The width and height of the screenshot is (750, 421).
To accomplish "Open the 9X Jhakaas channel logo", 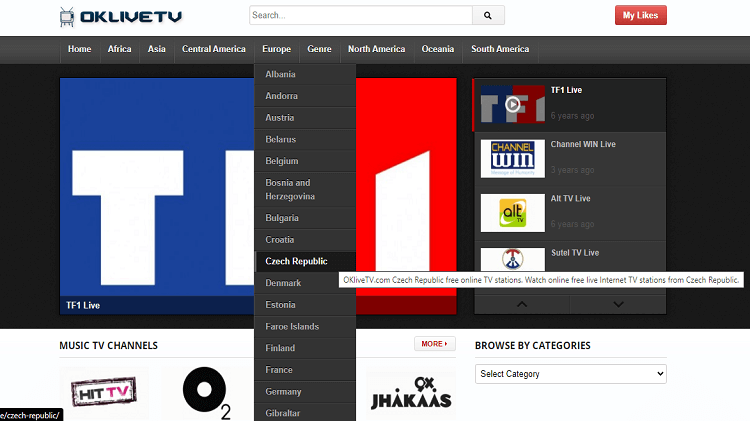I will tap(411, 393).
